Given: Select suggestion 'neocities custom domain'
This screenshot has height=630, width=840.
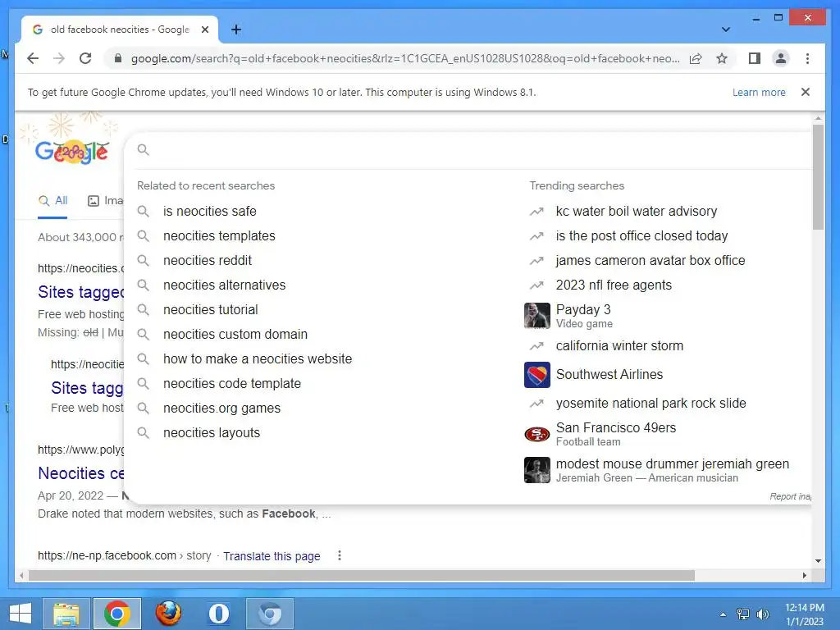Looking at the screenshot, I should click(x=235, y=335).
